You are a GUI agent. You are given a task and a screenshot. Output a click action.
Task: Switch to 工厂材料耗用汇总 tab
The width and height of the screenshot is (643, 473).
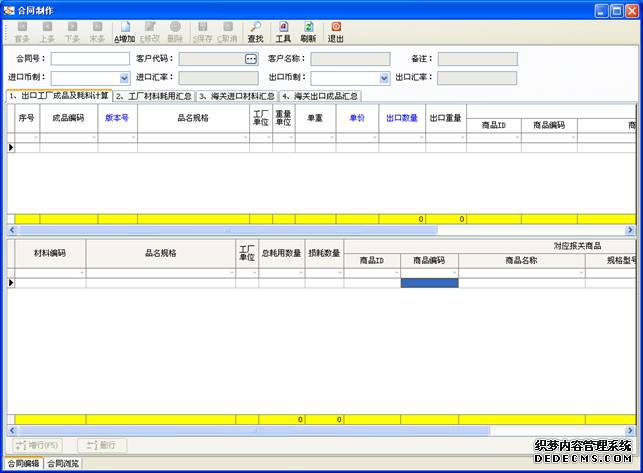tap(153, 96)
